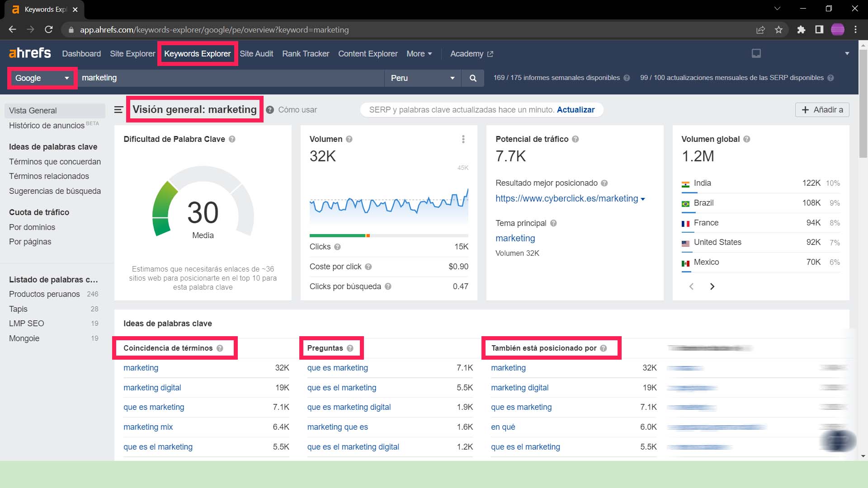Open the browser three-dot menu
This screenshot has height=488, width=868.
coord(855,30)
